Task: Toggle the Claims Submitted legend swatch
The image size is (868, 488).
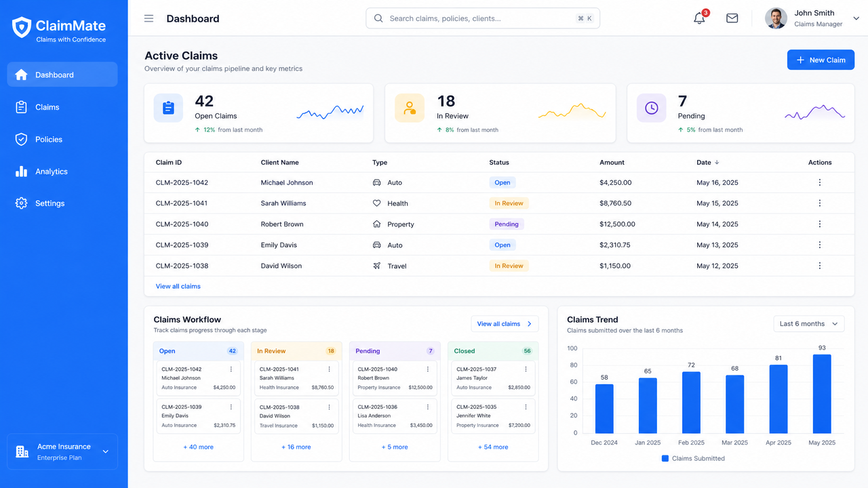Action: click(665, 459)
